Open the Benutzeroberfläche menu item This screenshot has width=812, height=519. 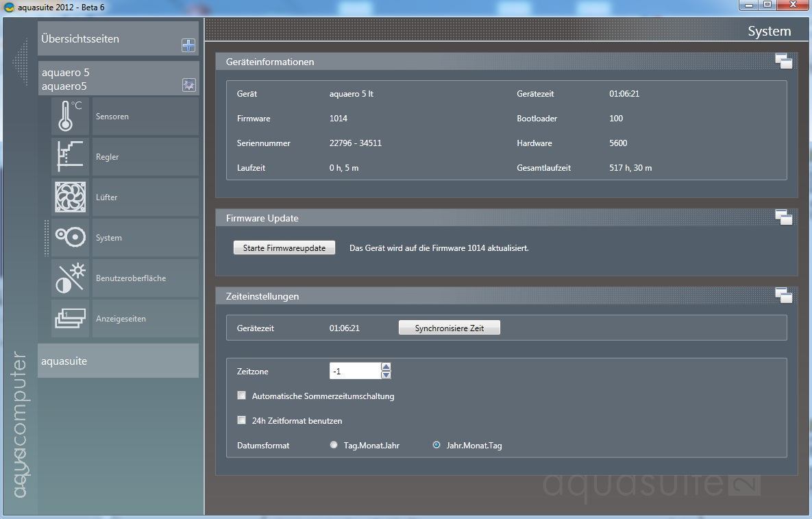pyautogui.click(x=145, y=278)
